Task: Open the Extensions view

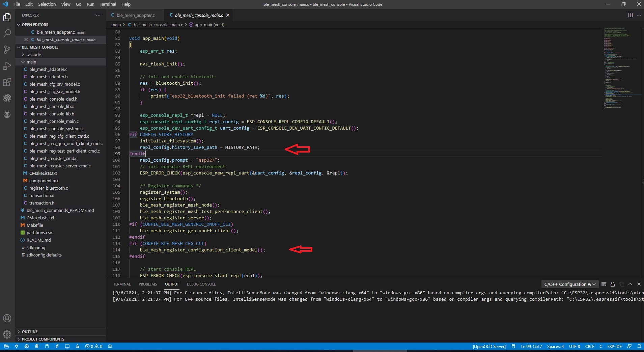Action: [x=7, y=82]
